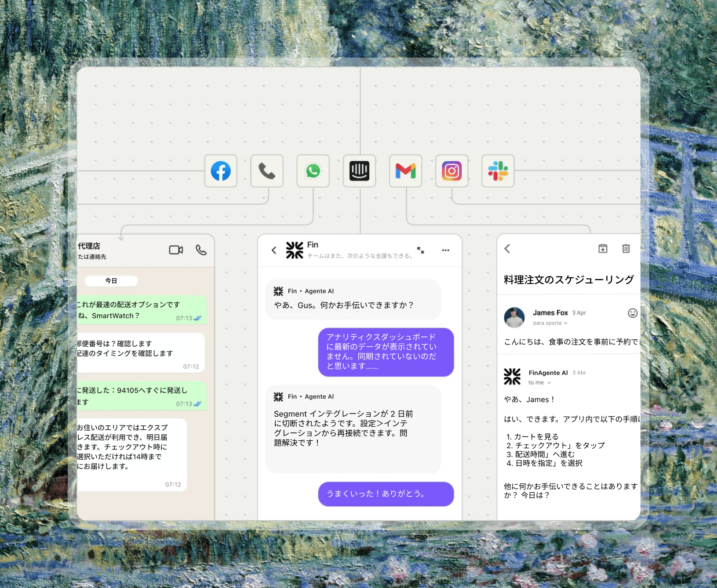Expand the Fin chat to fullscreen
This screenshot has width=717, height=588.
[421, 250]
